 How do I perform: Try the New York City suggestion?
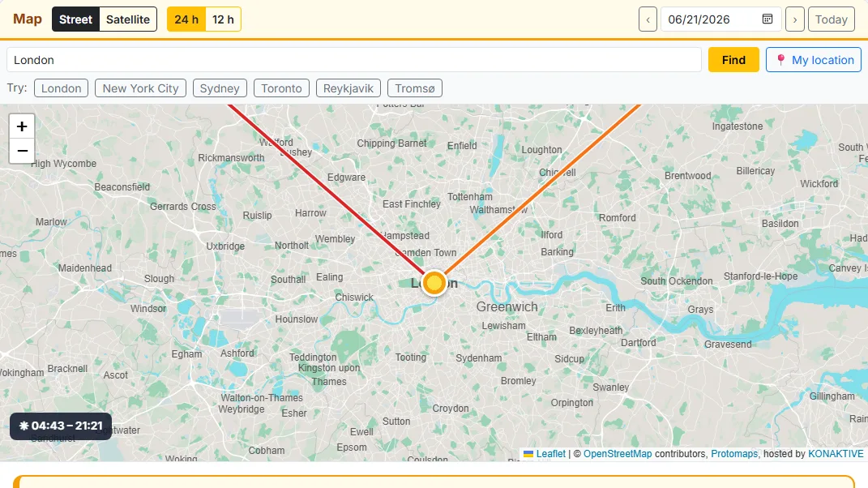(x=140, y=88)
